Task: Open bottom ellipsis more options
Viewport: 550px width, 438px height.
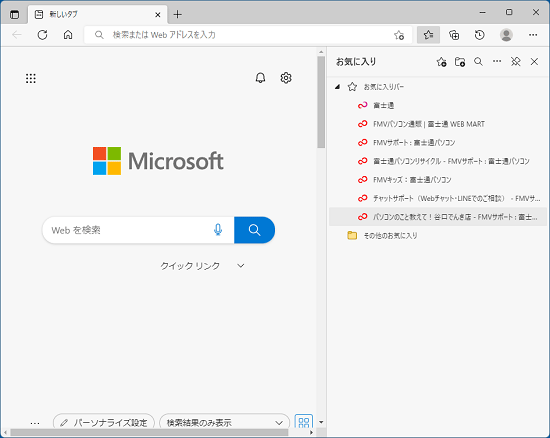Action: tap(35, 423)
